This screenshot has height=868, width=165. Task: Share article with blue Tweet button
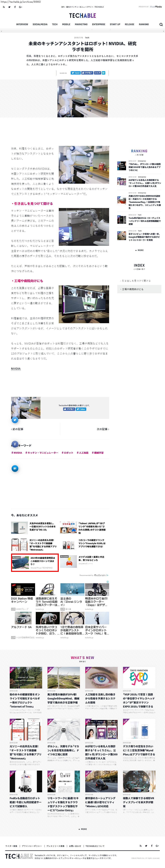75,73
